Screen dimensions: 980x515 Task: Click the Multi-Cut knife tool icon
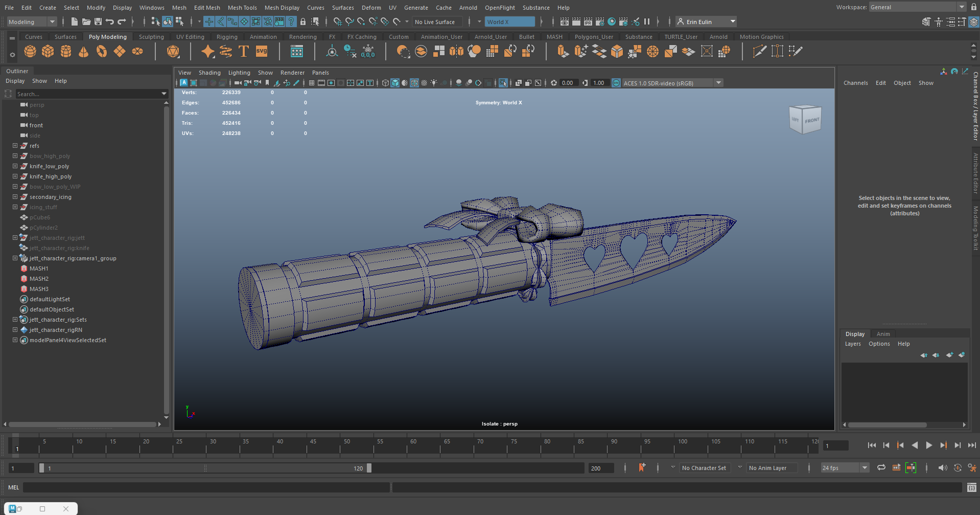pyautogui.click(x=759, y=52)
